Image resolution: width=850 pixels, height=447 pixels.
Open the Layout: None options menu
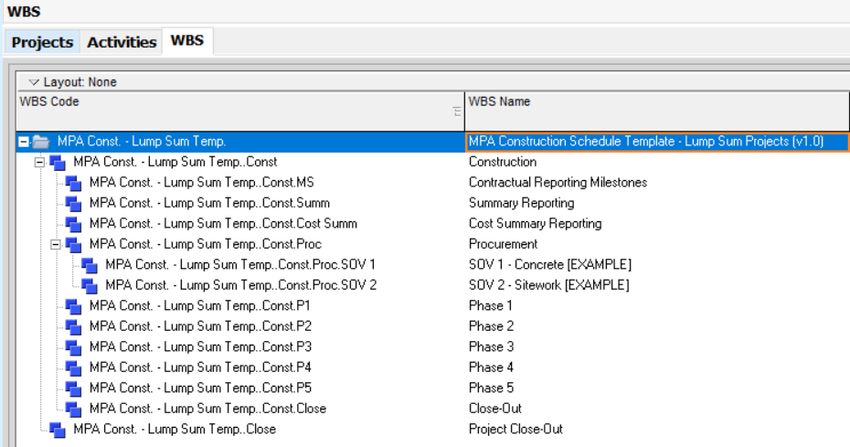pyautogui.click(x=34, y=82)
